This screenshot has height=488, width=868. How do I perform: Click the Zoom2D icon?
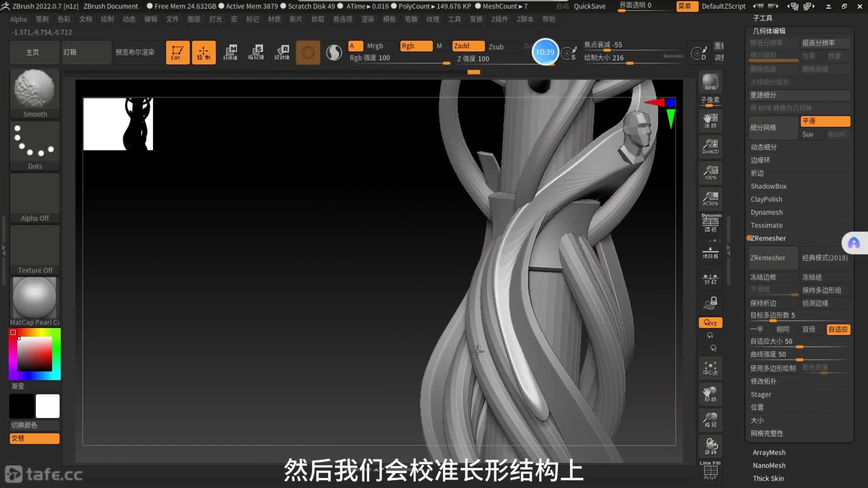pos(710,146)
